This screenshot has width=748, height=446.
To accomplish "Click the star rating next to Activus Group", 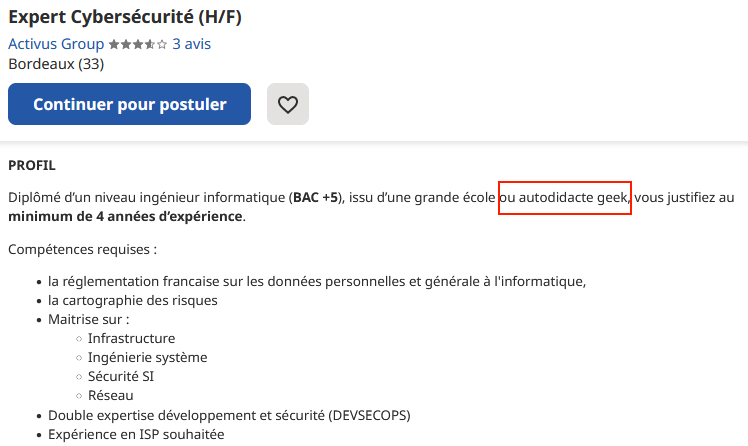I will tap(138, 44).
